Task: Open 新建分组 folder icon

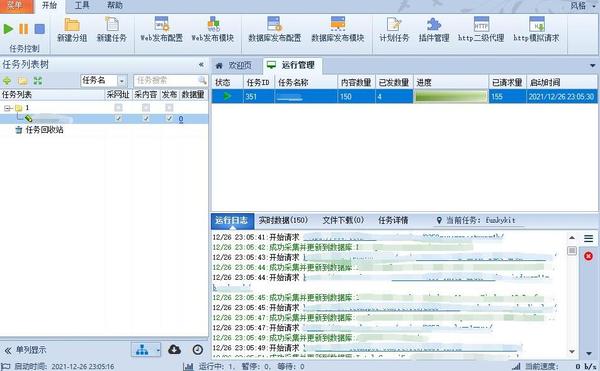Action: pos(72,30)
